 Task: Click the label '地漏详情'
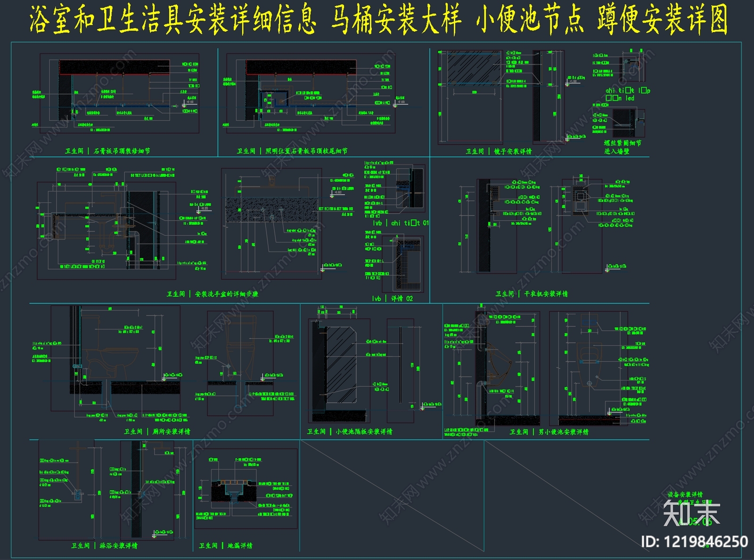point(240,546)
